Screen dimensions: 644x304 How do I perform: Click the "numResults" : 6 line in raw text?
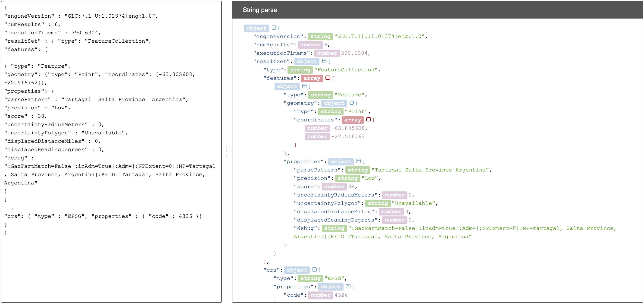(x=32, y=24)
